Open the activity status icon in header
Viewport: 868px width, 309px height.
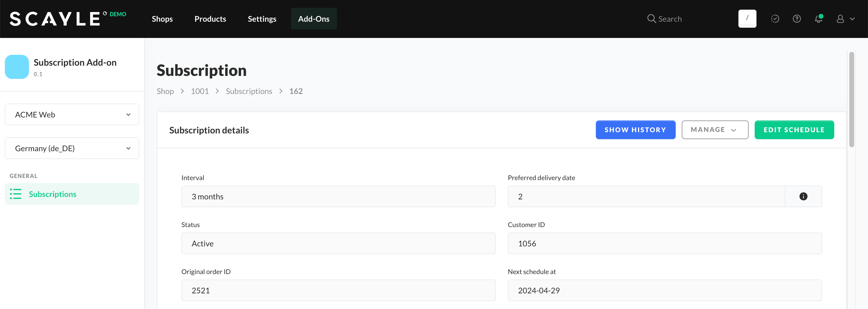pyautogui.click(x=775, y=19)
